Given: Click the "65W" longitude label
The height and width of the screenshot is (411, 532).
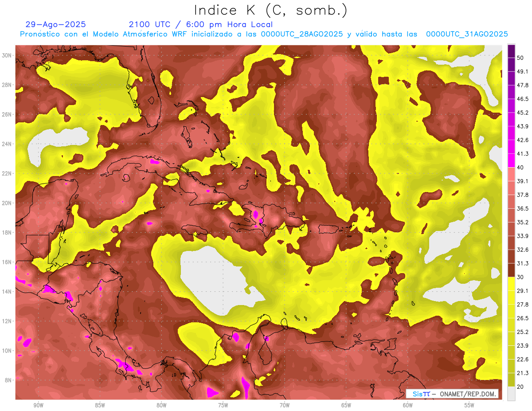Looking at the screenshot, I should point(346,405).
